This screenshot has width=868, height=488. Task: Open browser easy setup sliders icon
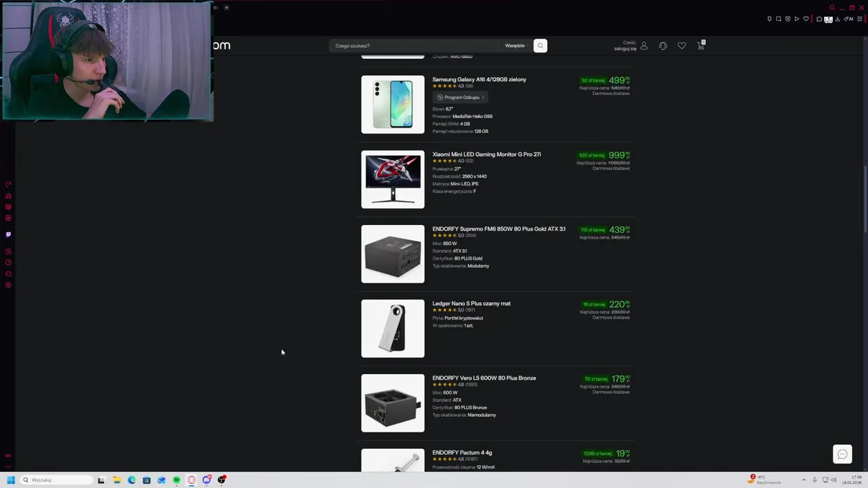pyautogui.click(x=860, y=19)
